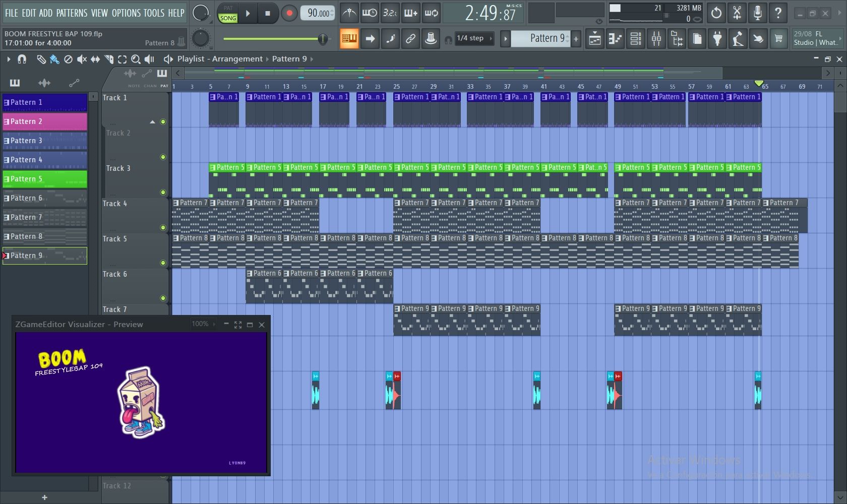Open the EDIT menu

click(x=29, y=13)
